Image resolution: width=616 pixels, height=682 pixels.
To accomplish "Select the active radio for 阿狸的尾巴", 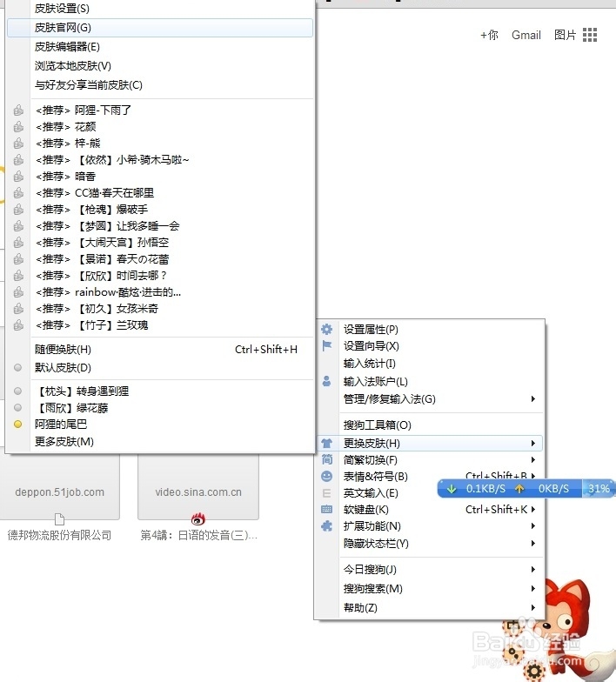I will (17, 425).
